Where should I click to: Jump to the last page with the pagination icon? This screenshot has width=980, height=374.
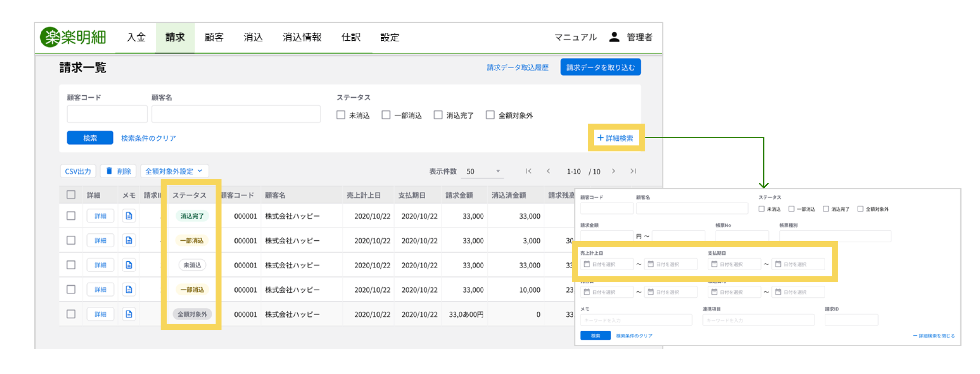point(633,171)
